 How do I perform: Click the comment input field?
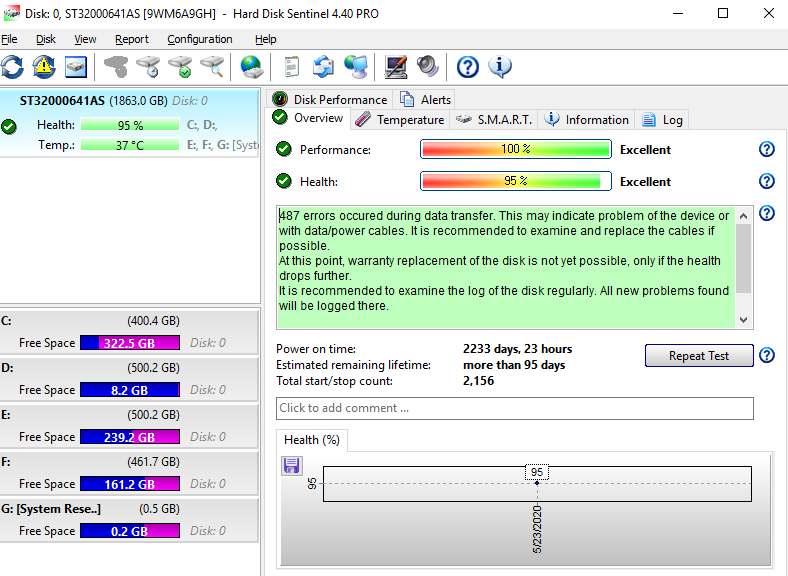tap(515, 408)
